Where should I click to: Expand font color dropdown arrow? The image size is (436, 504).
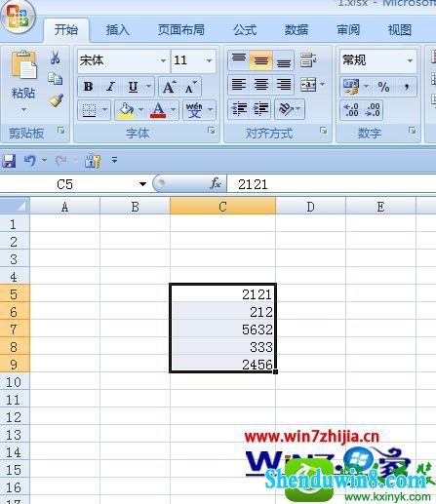173,110
